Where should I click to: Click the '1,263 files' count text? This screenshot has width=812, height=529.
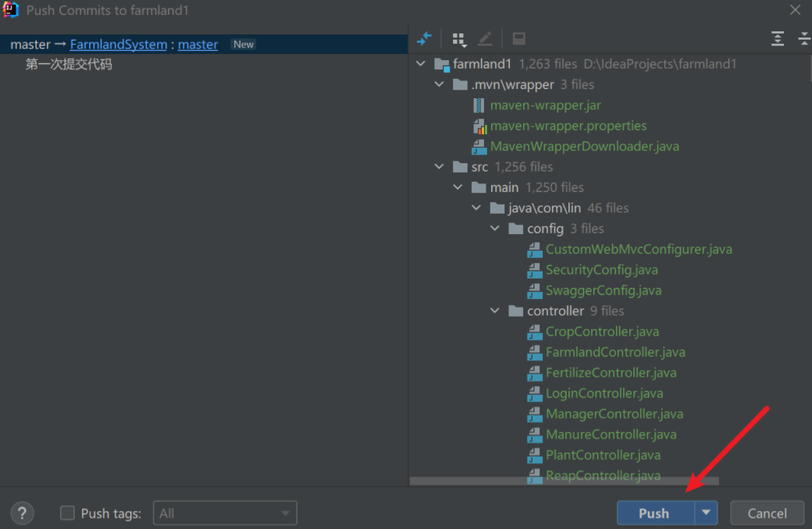point(548,64)
